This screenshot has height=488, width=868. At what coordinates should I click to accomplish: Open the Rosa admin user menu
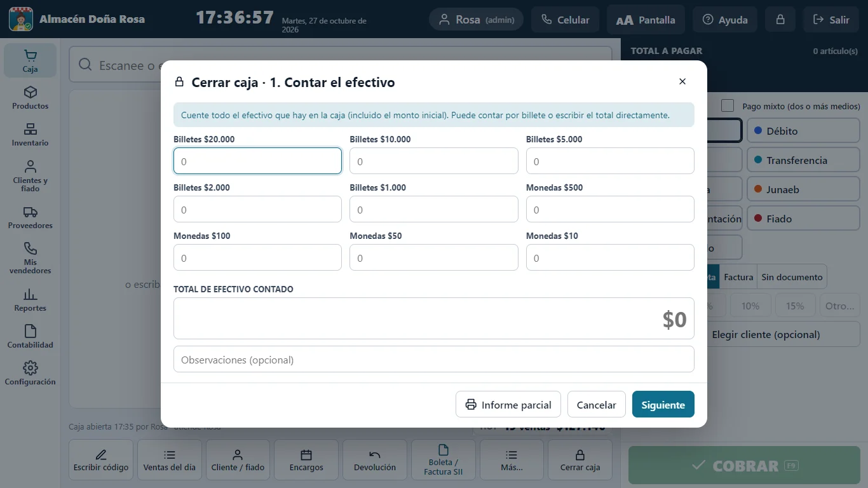click(476, 20)
